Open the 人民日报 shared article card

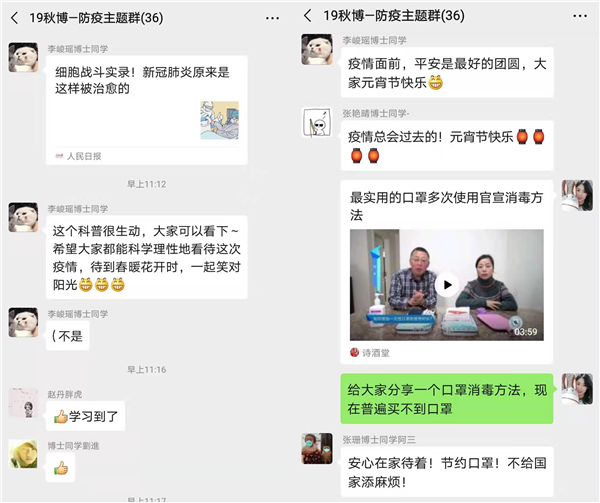tap(147, 110)
